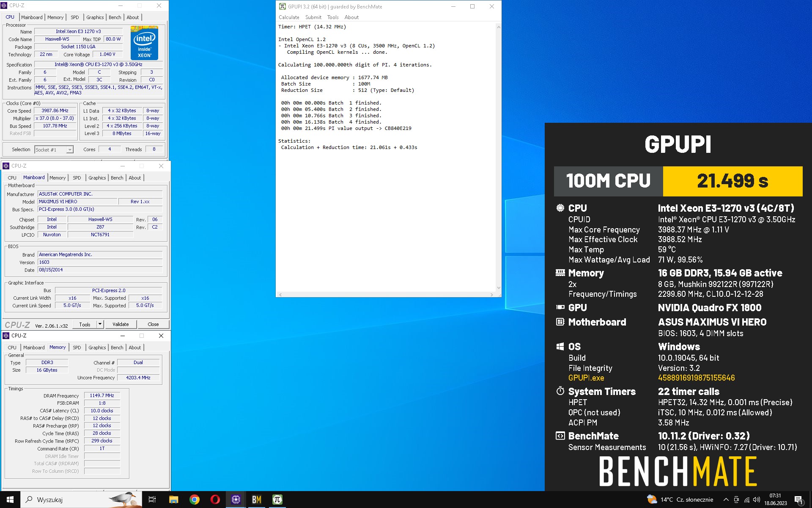Open the notification center icon
This screenshot has width=812, height=508.
point(799,500)
